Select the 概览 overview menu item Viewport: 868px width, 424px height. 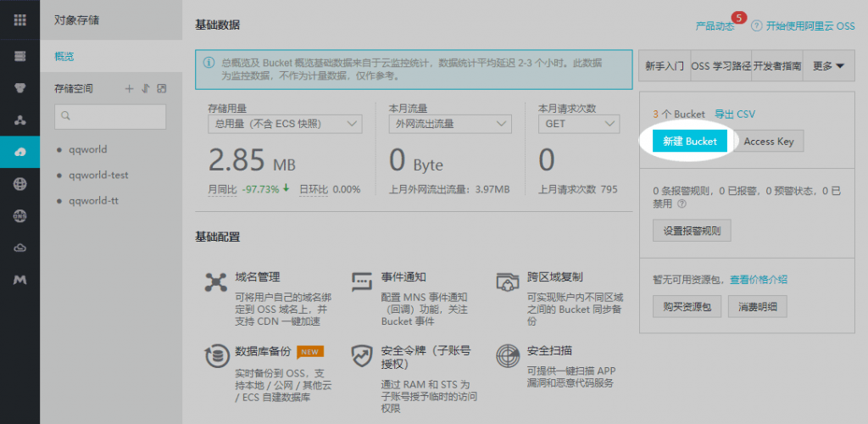click(x=64, y=56)
